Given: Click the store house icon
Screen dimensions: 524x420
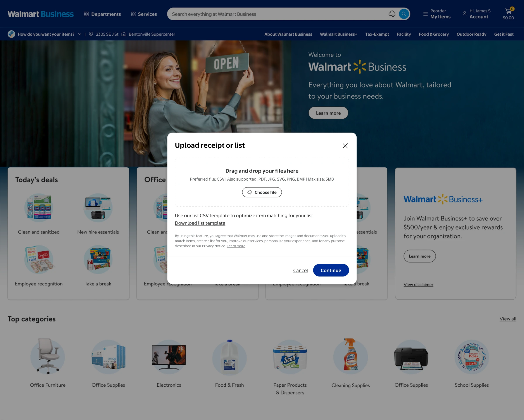Looking at the screenshot, I should click(x=124, y=34).
